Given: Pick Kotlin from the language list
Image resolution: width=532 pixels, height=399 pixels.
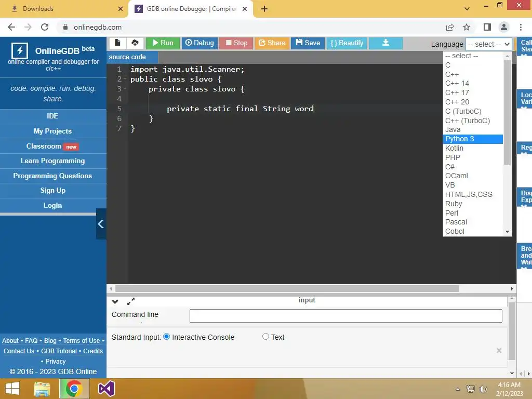Looking at the screenshot, I should tap(473, 148).
